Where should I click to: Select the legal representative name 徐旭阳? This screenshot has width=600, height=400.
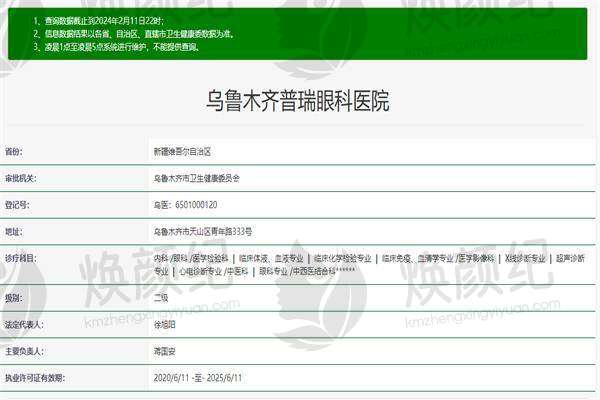click(x=165, y=325)
